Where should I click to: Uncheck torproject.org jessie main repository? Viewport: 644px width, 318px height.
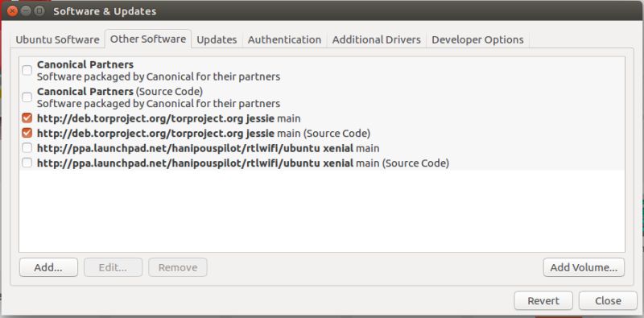27,118
